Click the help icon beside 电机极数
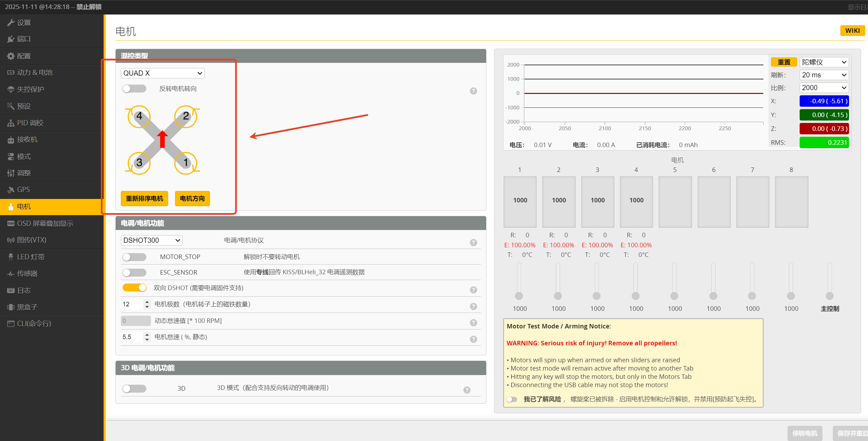This screenshot has width=868, height=441. (473, 306)
